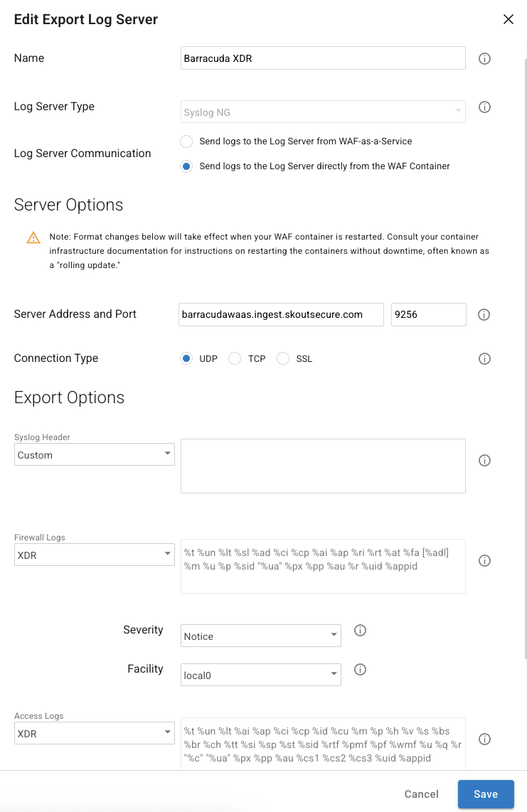
Task: Click the empty Syslog Header text area
Action: pyautogui.click(x=323, y=466)
